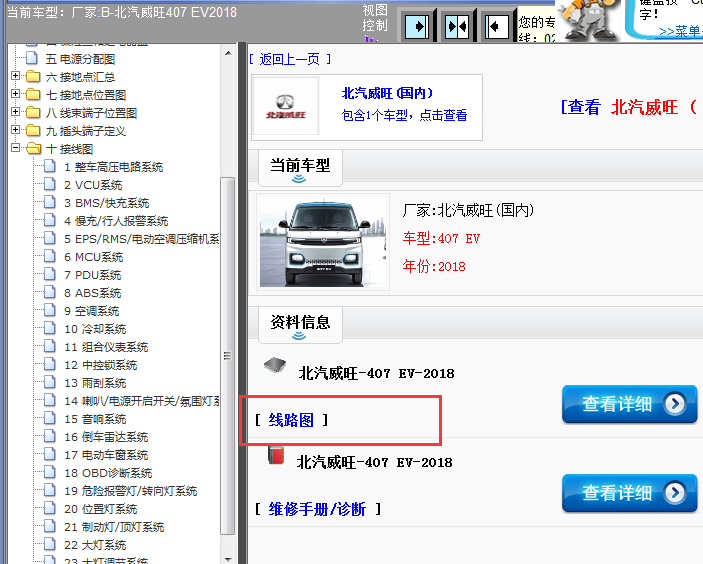
Task: Click 查看详细 button next to 线路图
Action: point(629,404)
